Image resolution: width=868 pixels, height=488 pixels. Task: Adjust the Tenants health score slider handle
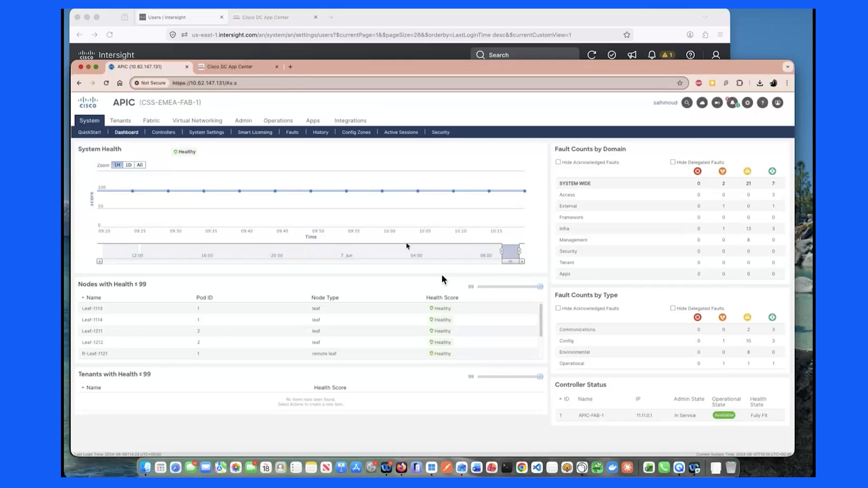pyautogui.click(x=540, y=376)
